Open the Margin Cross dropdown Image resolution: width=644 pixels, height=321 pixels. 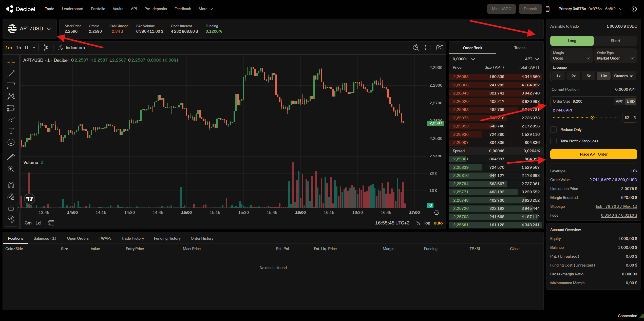pos(571,56)
